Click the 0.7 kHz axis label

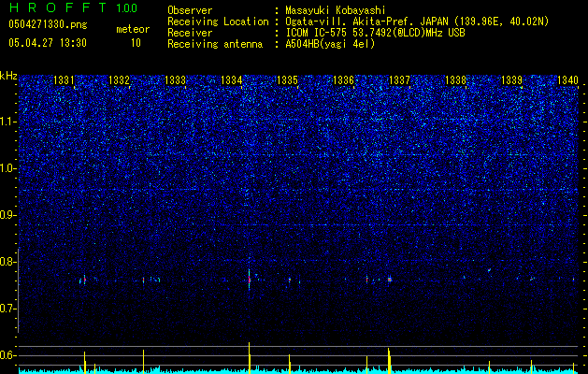pos(7,309)
